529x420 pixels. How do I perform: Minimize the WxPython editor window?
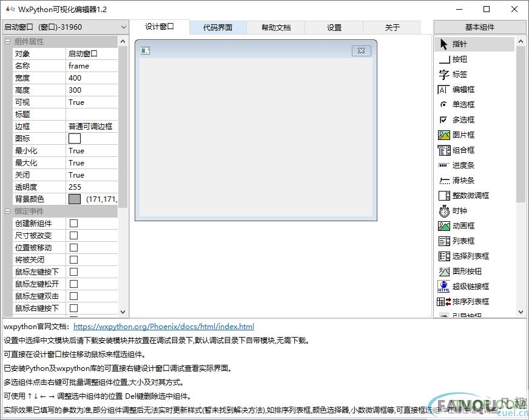459,9
